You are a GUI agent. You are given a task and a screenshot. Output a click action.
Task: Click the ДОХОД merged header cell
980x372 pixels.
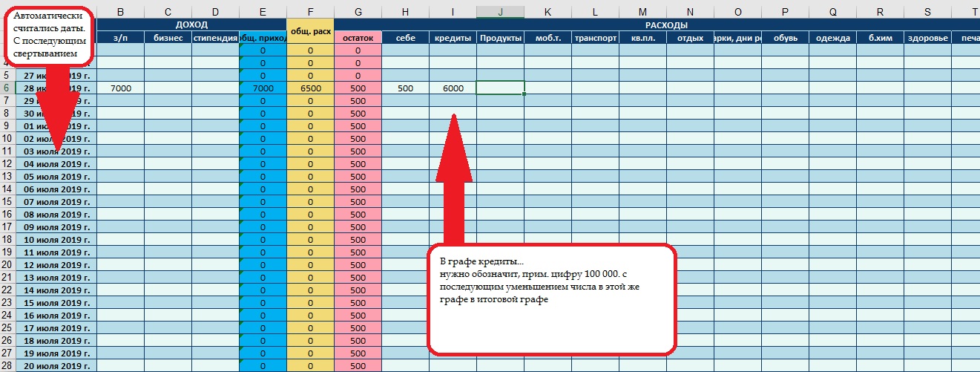click(191, 25)
